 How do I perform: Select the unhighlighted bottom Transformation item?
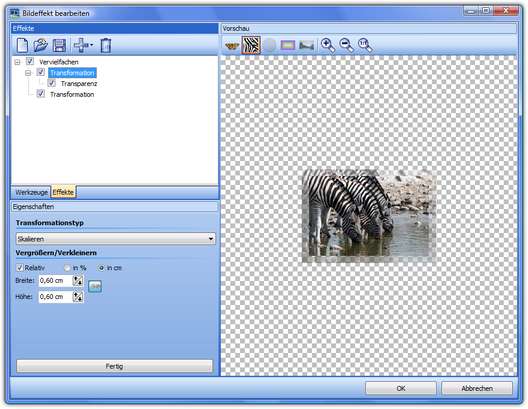[x=72, y=94]
